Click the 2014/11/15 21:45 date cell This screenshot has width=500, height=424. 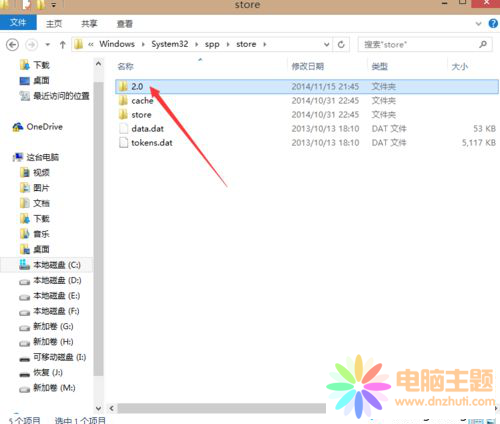325,87
